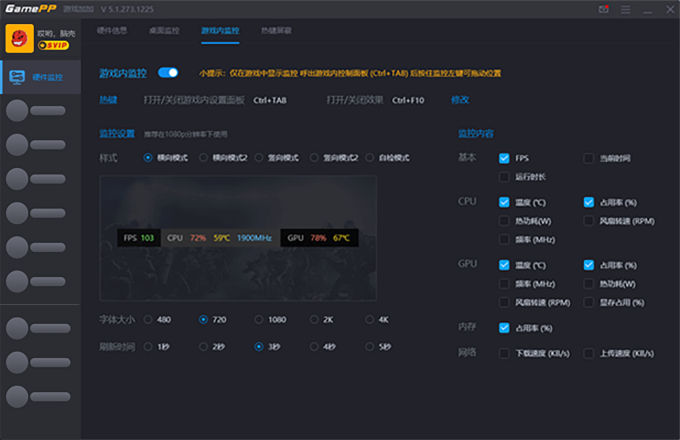Viewport: 680px width, 440px height.
Task: Open the 桌面监控 tab
Action: click(x=164, y=30)
